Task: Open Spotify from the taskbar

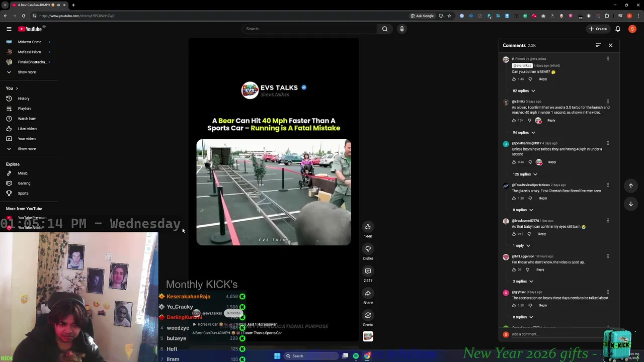Action: click(x=356, y=356)
